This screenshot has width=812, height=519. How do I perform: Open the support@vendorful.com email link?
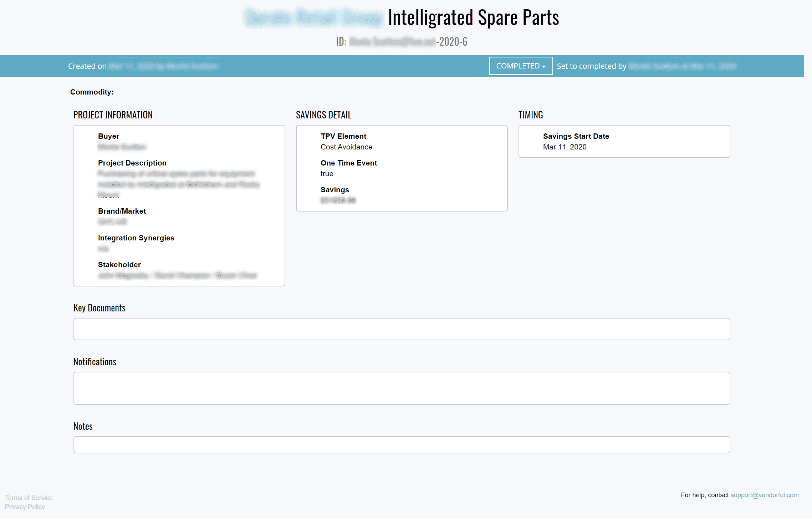coord(764,495)
